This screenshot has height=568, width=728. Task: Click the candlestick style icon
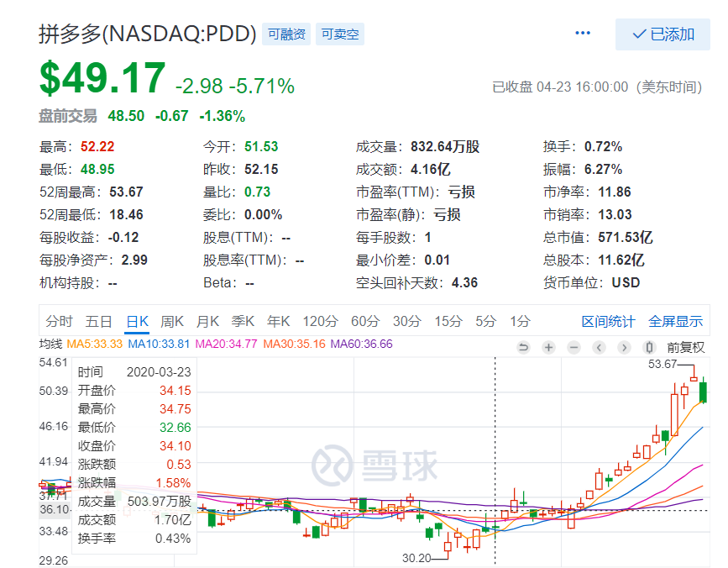(648, 347)
